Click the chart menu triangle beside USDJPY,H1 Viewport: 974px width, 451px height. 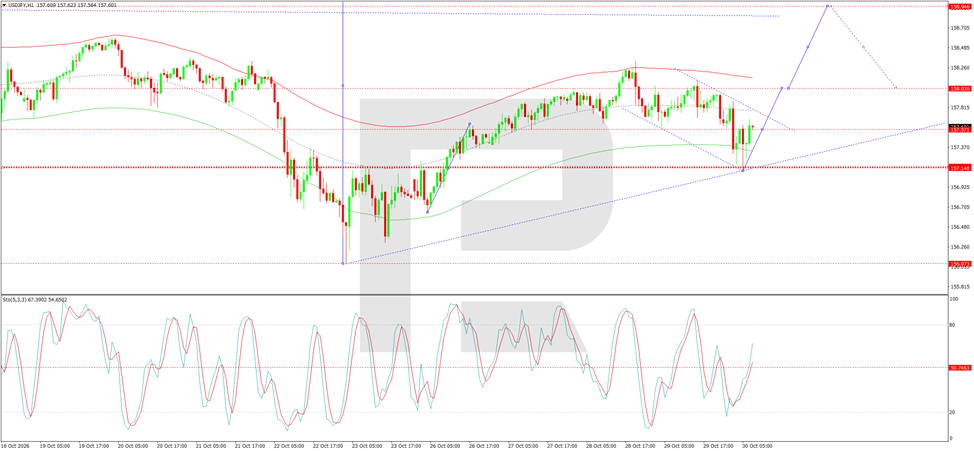point(3,4)
